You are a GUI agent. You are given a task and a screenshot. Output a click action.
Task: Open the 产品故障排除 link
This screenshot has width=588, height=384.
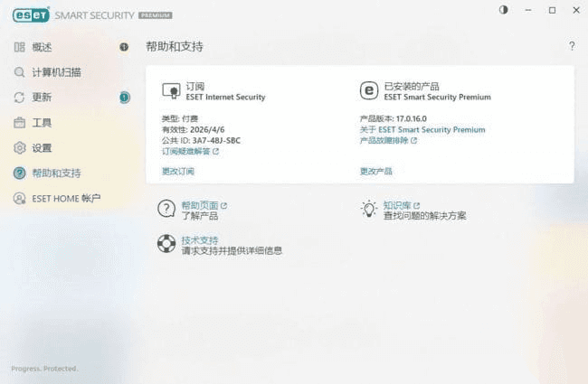pos(384,140)
